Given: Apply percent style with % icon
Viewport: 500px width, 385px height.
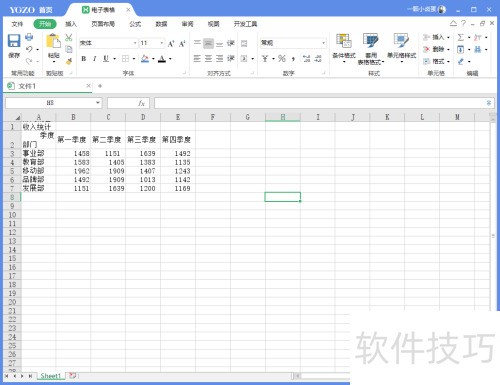Looking at the screenshot, I should click(282, 59).
